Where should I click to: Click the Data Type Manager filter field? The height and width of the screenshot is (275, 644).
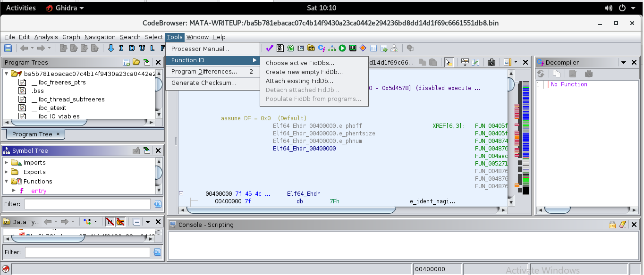[x=87, y=252]
